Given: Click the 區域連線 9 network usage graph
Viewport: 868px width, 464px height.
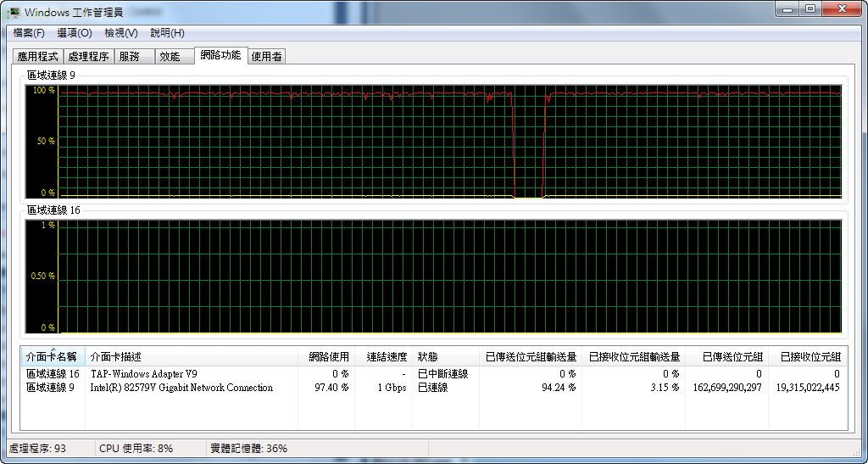Looking at the screenshot, I should point(449,141).
